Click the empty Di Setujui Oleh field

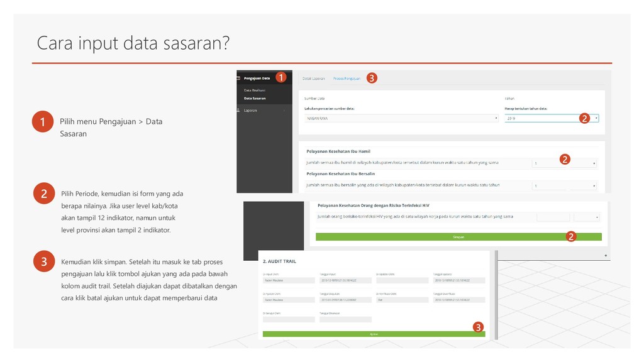coord(289,319)
